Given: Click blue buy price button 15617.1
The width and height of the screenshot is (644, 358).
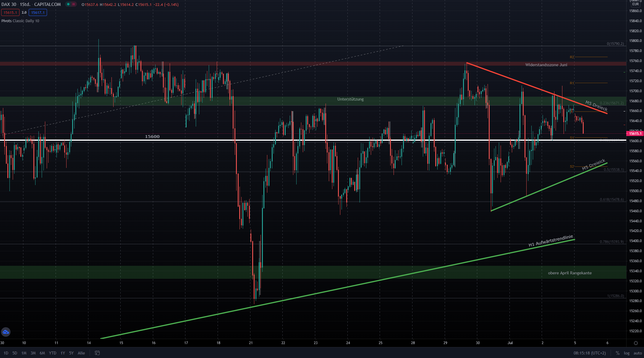Looking at the screenshot, I should pos(38,12).
